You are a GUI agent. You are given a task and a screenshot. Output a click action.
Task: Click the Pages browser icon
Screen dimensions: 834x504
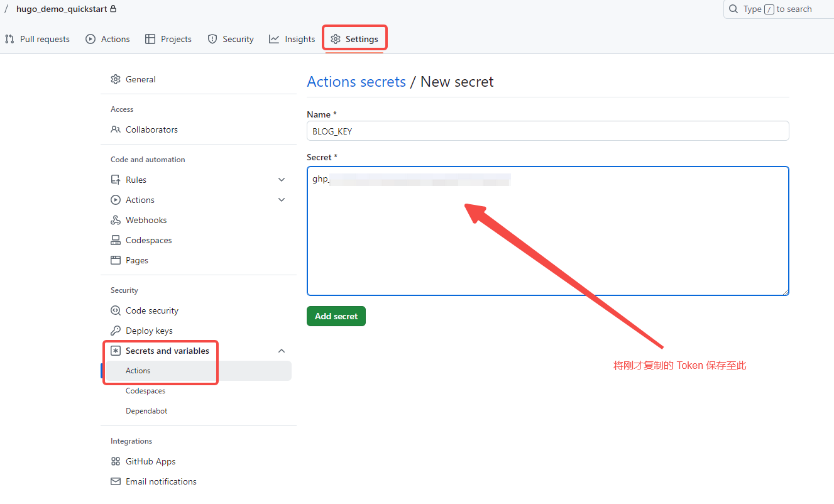(116, 260)
